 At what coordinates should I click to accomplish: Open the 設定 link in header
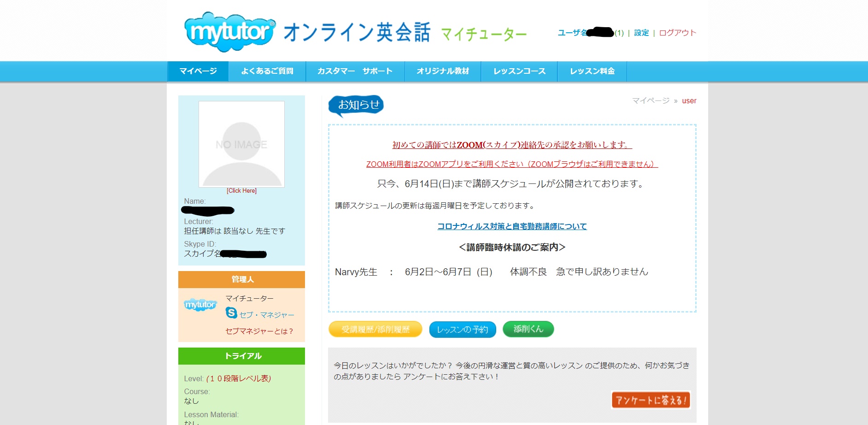(641, 33)
